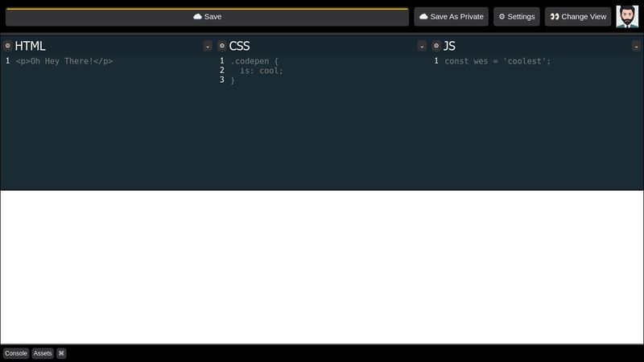The width and height of the screenshot is (644, 362).
Task: Click Save As Private button
Action: (x=451, y=17)
